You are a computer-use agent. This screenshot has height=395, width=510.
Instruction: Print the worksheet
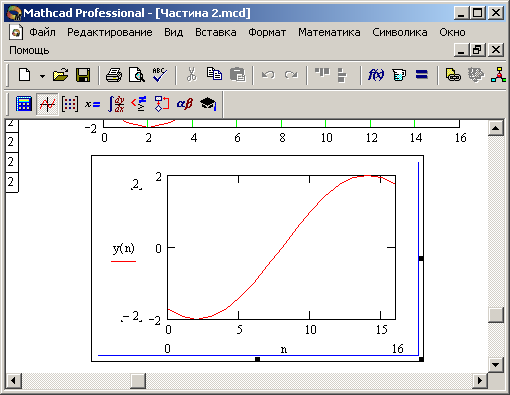pos(114,75)
